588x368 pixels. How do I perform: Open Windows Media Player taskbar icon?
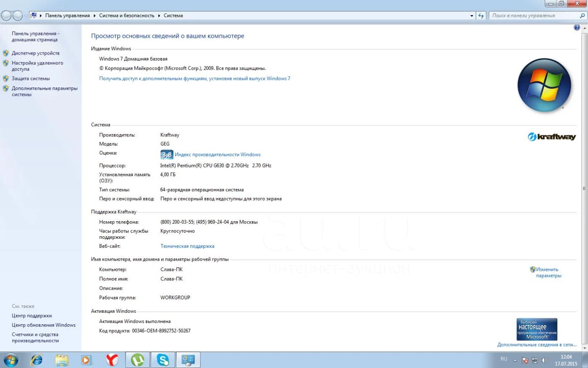tap(87, 360)
